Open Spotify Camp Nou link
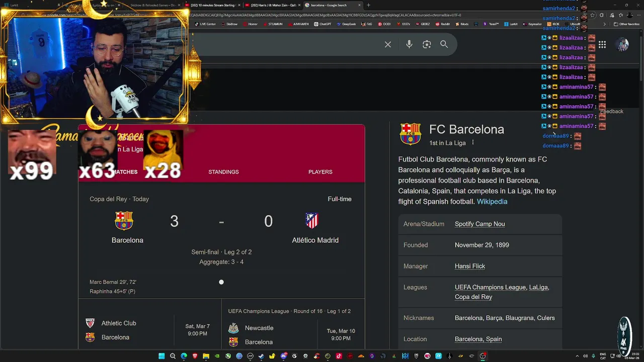Image resolution: width=644 pixels, height=362 pixels. click(479, 224)
